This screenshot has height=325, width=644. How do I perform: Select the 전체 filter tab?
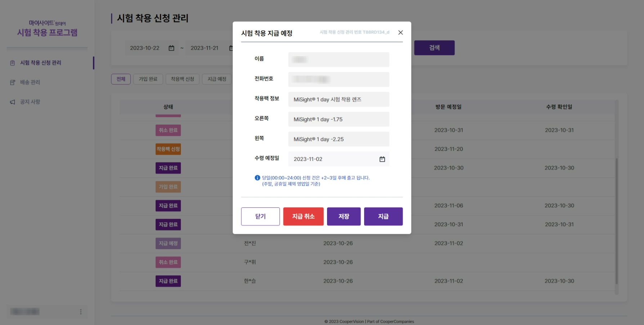tap(121, 79)
